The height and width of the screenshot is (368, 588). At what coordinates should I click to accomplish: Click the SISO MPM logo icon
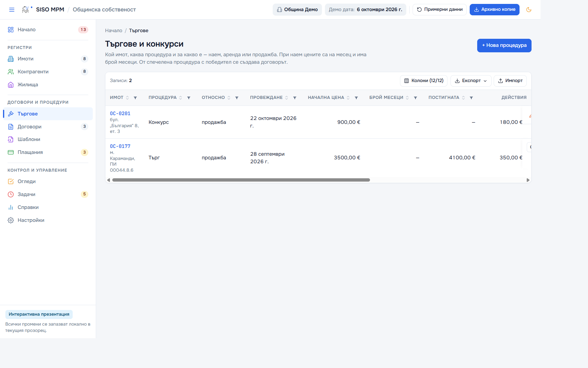[x=26, y=10]
